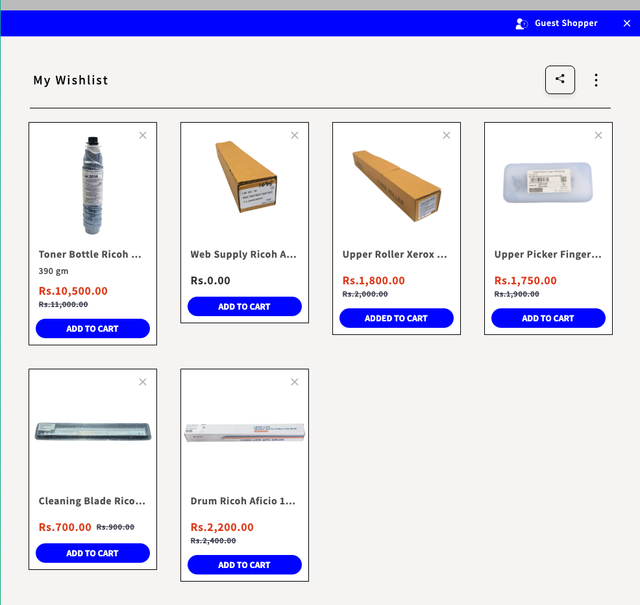Click the share wishlist icon

[x=560, y=80]
